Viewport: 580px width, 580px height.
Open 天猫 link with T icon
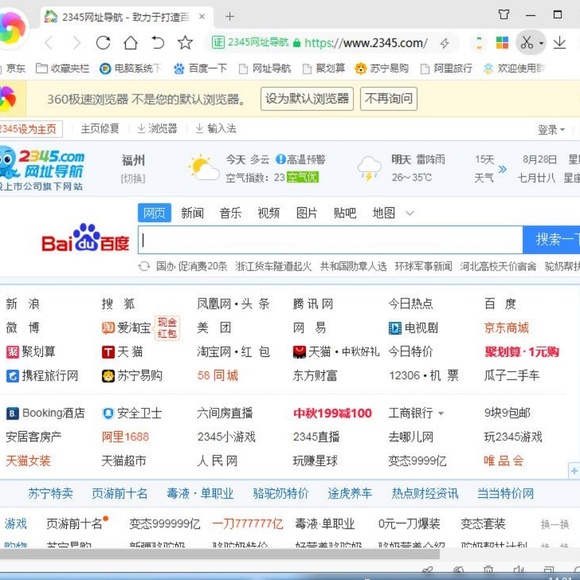(122, 352)
